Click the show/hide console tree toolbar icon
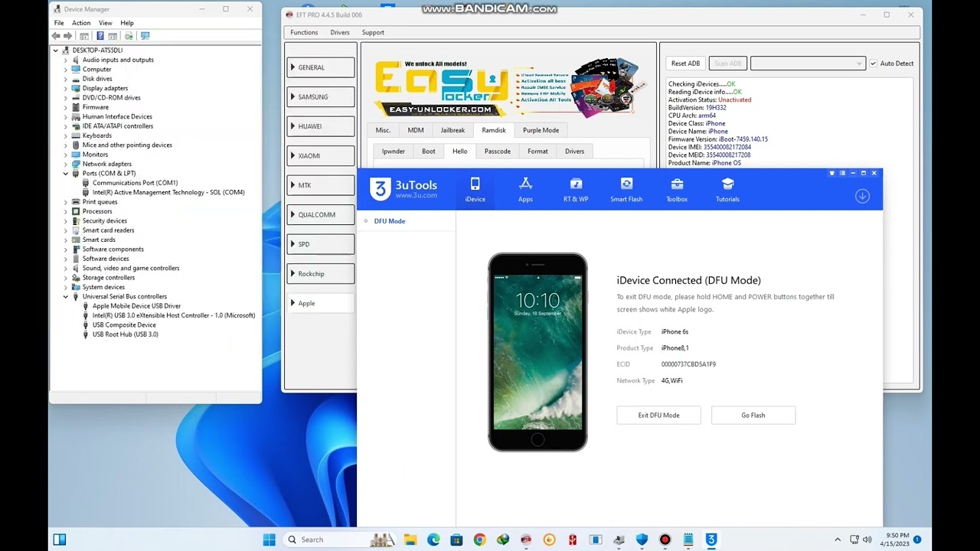 (84, 36)
